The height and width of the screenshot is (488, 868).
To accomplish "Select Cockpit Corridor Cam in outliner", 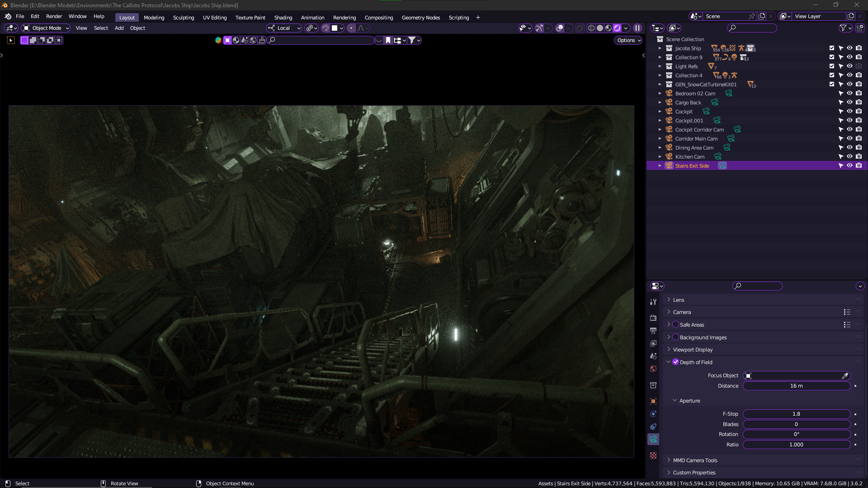I will click(699, 130).
